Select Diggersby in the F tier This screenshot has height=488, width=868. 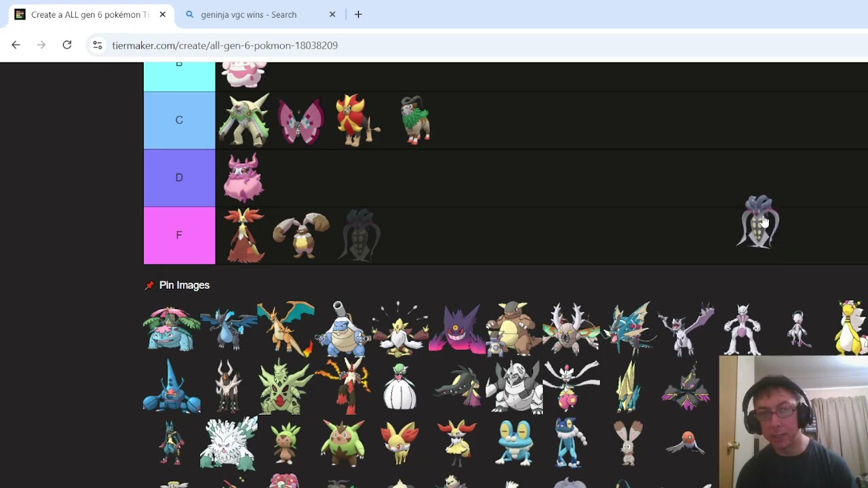[x=300, y=236]
